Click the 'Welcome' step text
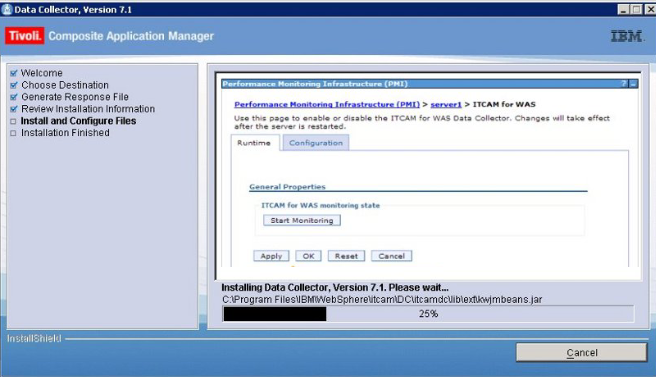656x377 pixels. coord(42,73)
